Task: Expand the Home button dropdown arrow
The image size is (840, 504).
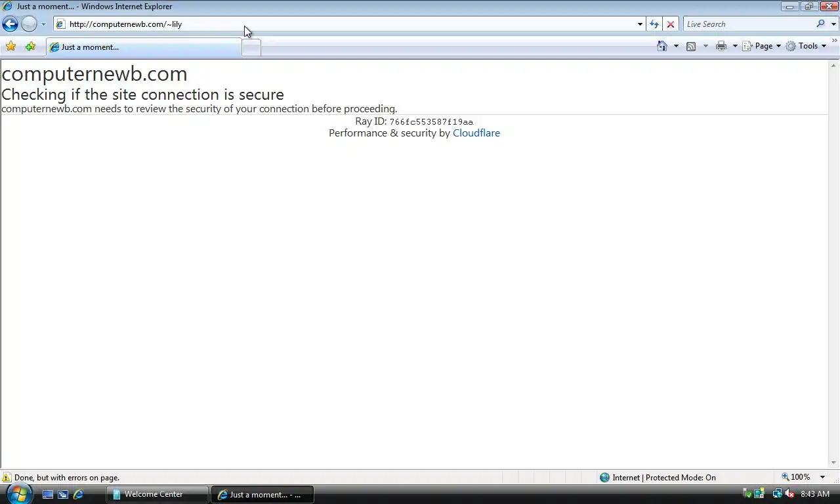Action: (x=676, y=46)
